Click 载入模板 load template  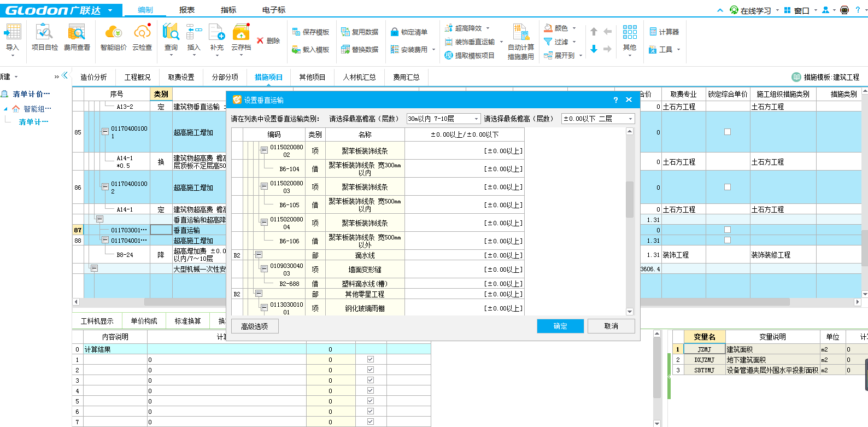[x=310, y=50]
